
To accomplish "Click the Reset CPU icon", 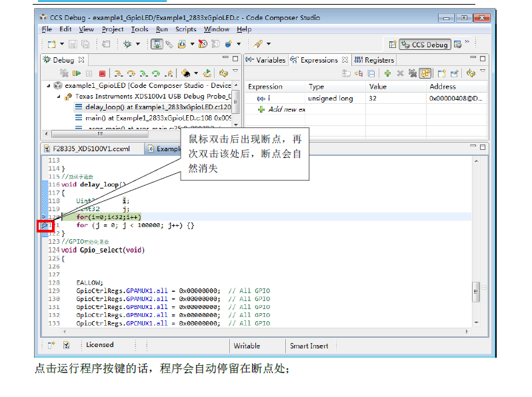I will tap(185, 73).
